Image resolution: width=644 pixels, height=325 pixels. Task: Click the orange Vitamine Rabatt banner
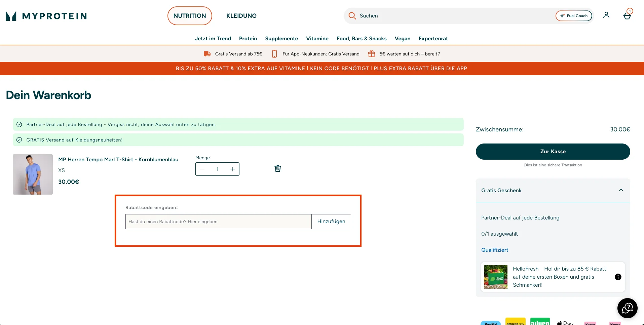[322, 69]
